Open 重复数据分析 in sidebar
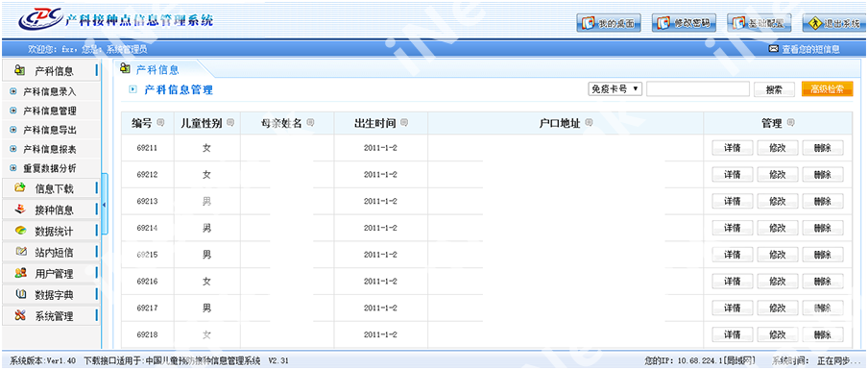868x370 pixels. coord(49,168)
